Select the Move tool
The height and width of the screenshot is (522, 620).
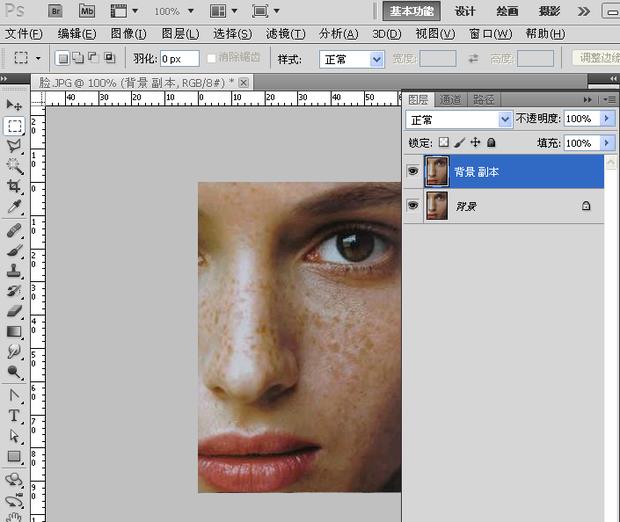(x=14, y=105)
